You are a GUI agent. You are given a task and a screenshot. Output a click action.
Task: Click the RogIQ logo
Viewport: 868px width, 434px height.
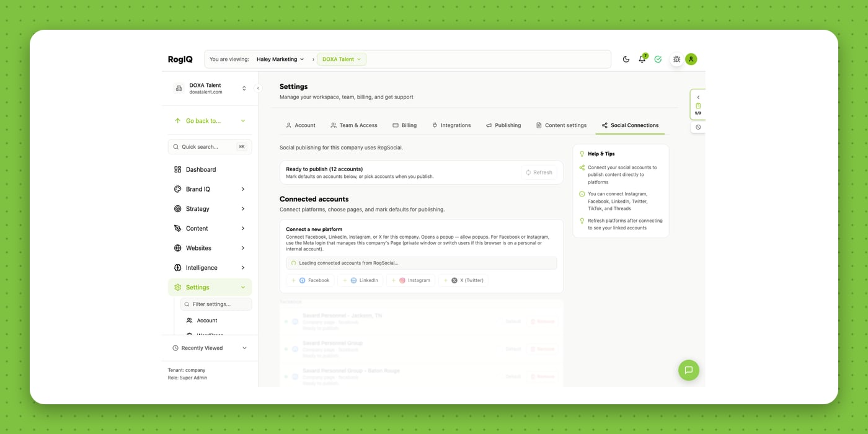pos(180,60)
